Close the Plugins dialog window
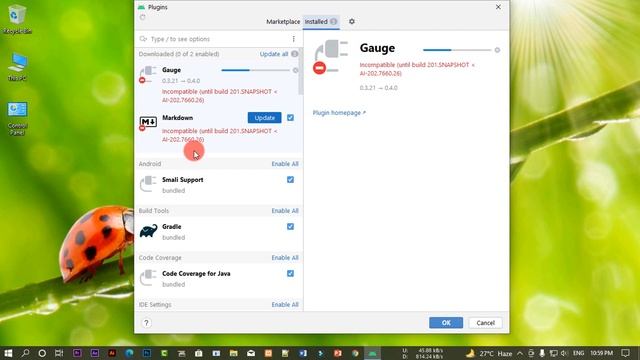 498,7
